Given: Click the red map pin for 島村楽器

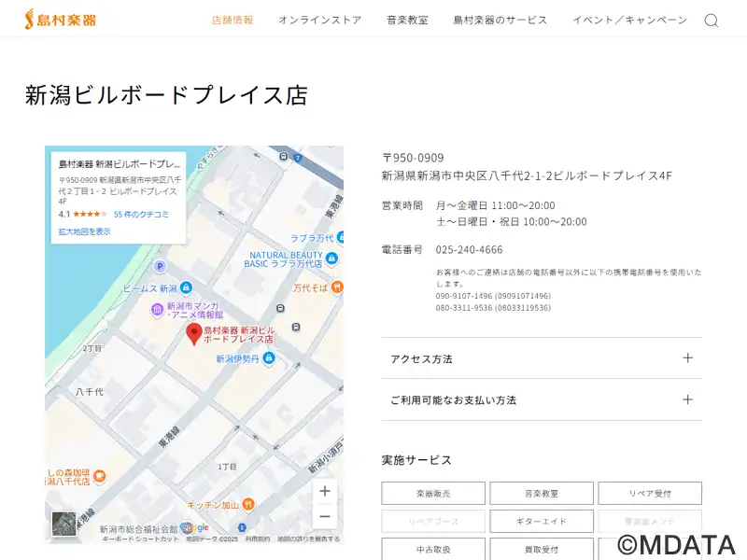Looking at the screenshot, I should pyautogui.click(x=194, y=334).
